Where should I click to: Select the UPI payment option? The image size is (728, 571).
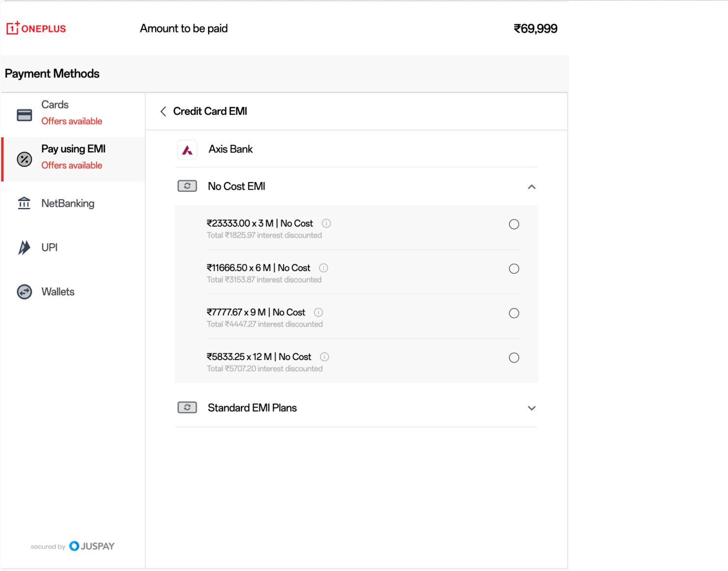tap(49, 248)
